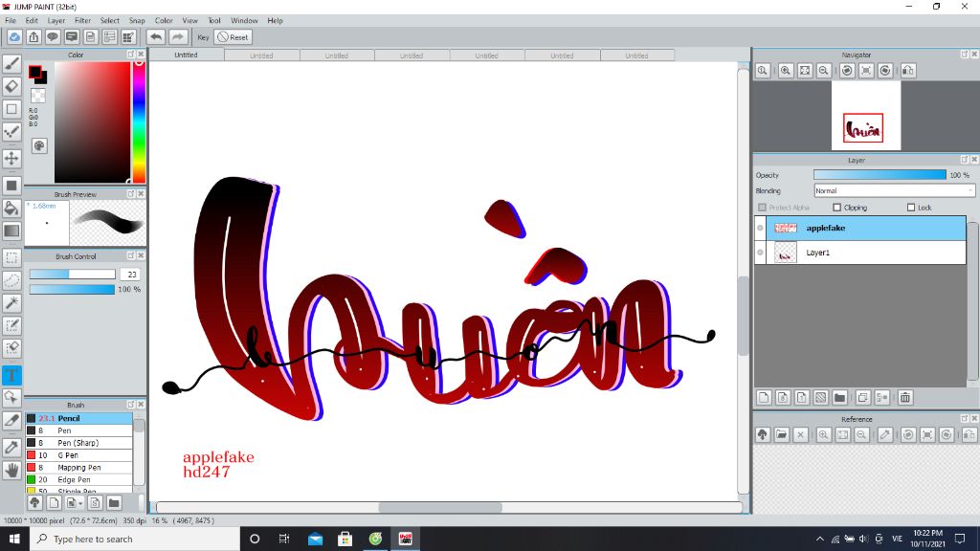Open the Window menu
980x551 pixels.
point(244,21)
